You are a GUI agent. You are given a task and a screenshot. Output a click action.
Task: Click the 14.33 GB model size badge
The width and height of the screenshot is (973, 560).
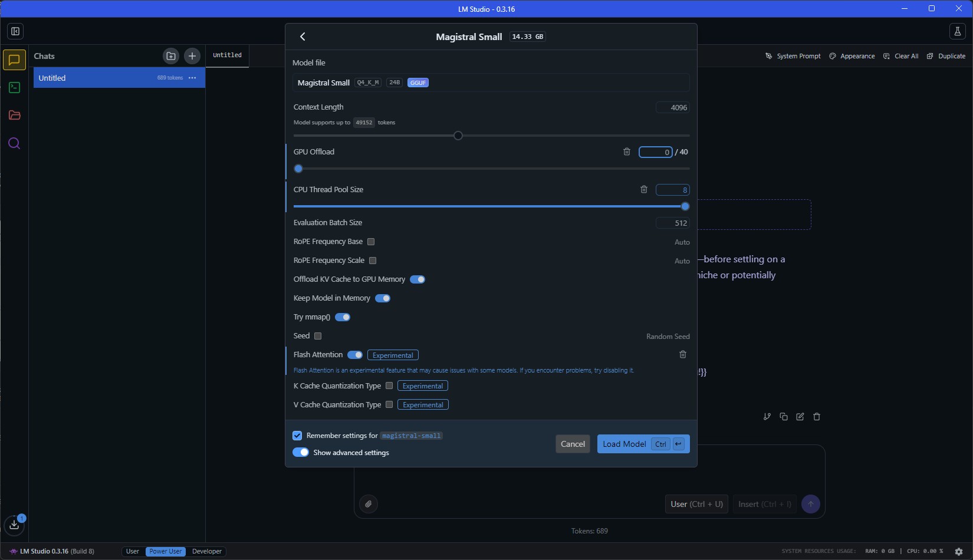click(528, 37)
